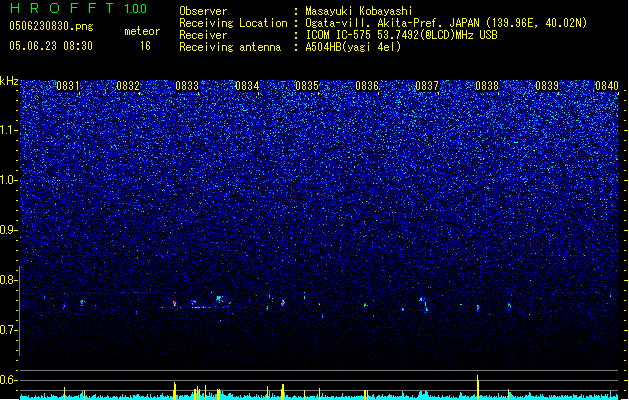Click the 'Receiving Location' label
This screenshot has width=629, height=400.
[x=233, y=23]
